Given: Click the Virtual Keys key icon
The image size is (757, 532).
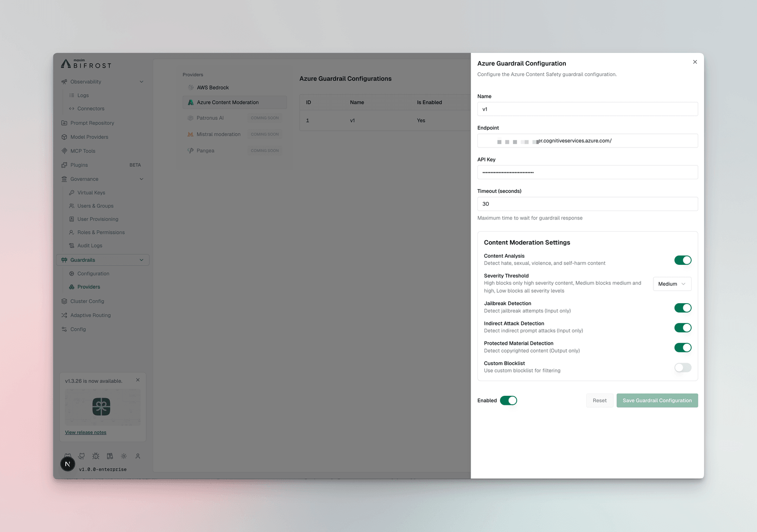Looking at the screenshot, I should (x=72, y=193).
